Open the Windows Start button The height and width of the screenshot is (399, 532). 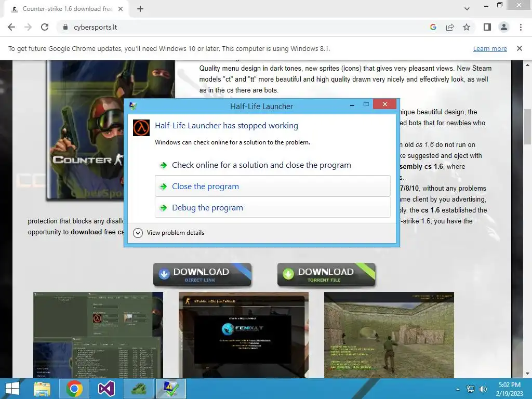(x=12, y=389)
